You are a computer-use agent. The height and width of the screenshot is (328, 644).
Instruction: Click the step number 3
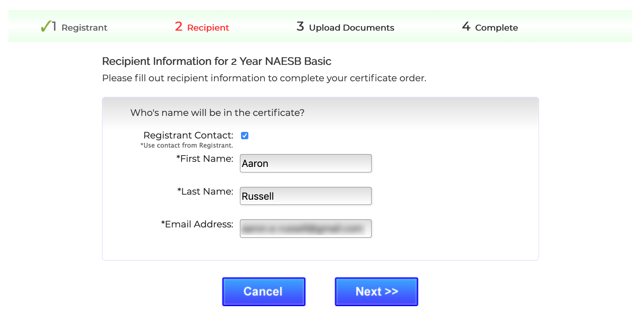pos(300,27)
